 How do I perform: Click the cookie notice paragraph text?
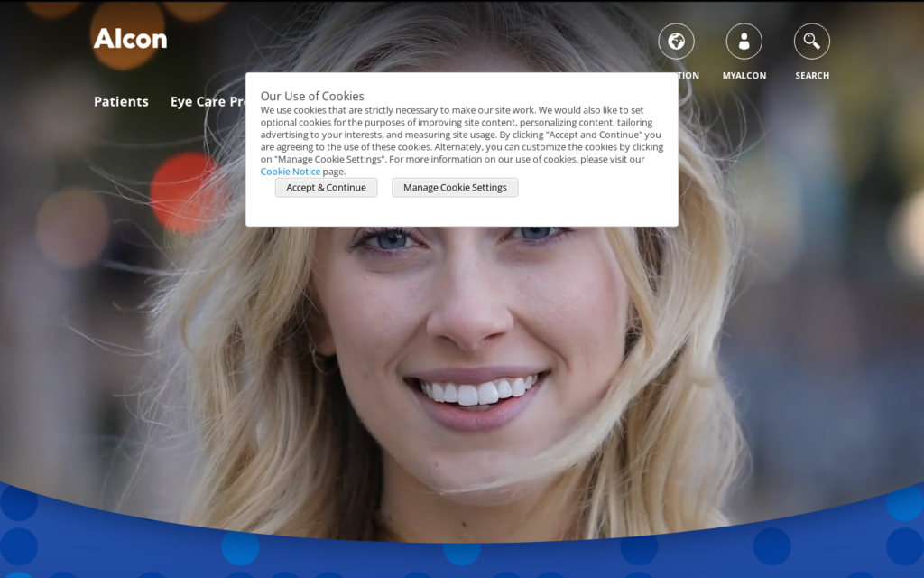[x=461, y=135]
